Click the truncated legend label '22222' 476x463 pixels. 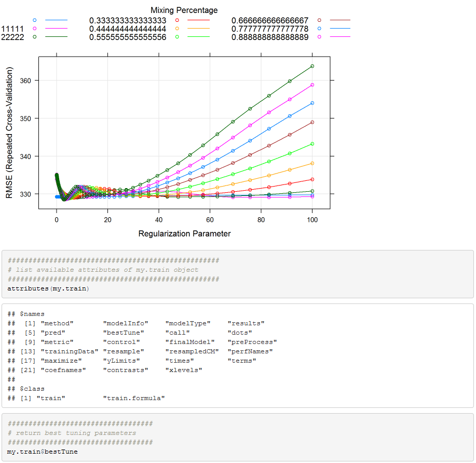click(12, 37)
